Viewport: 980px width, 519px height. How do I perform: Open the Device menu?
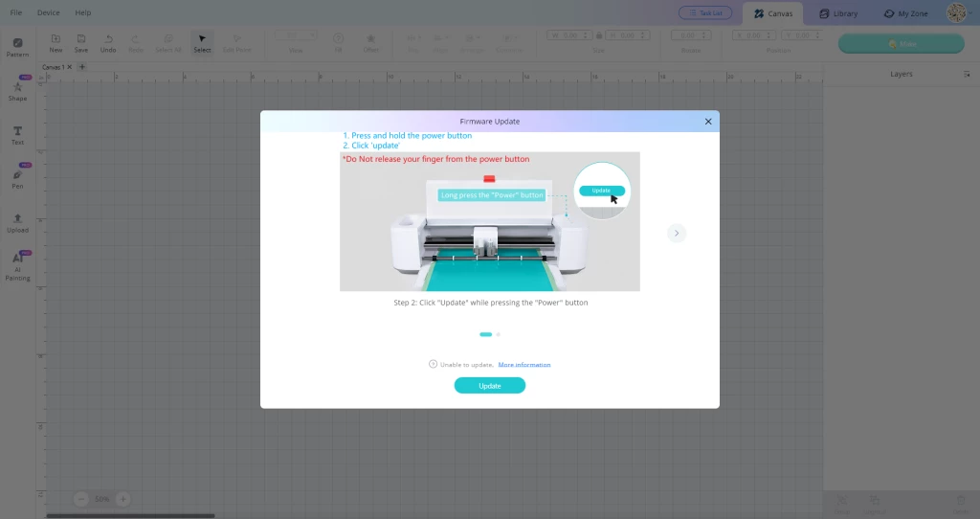(48, 12)
